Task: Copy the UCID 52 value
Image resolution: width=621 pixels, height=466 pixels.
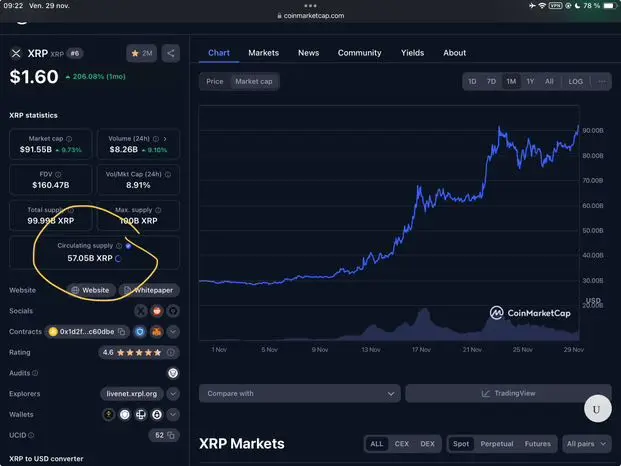Action: coord(171,435)
